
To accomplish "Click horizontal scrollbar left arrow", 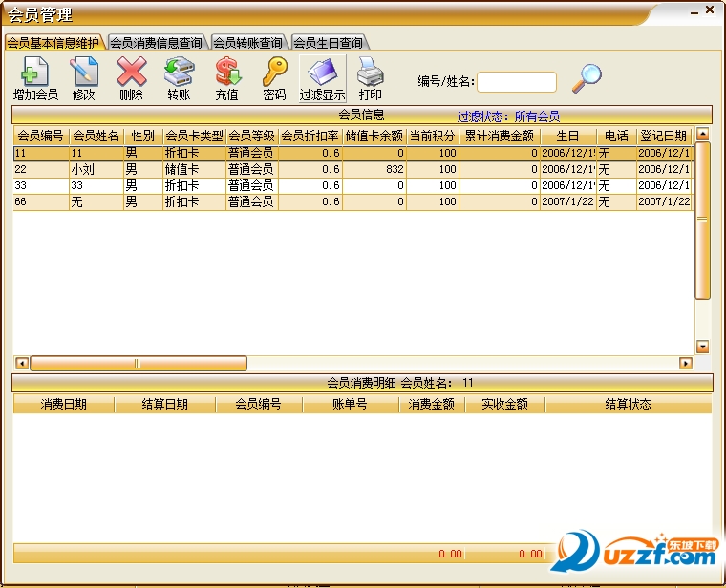I will tap(22, 363).
